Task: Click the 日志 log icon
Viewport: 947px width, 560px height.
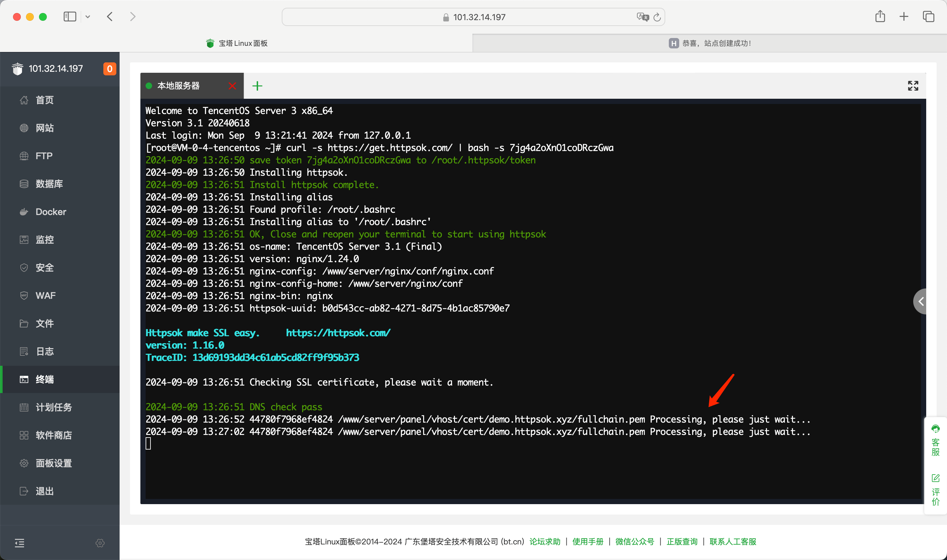Action: click(x=24, y=351)
